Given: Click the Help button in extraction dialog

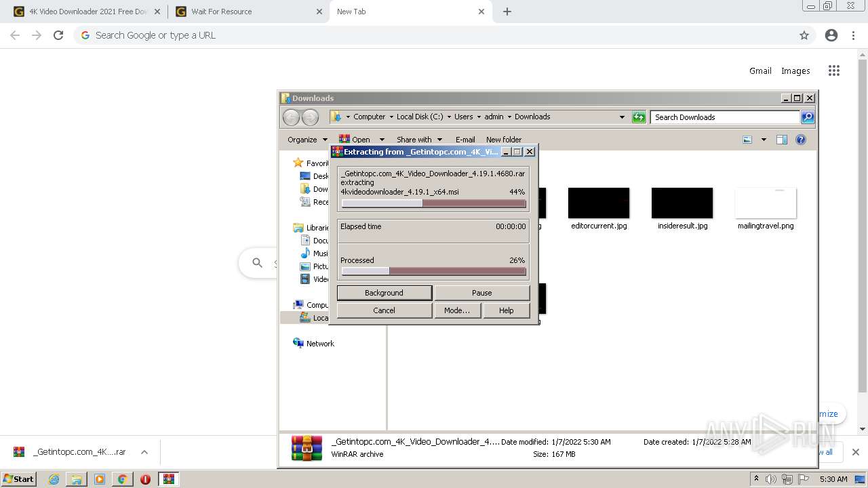Looking at the screenshot, I should point(506,310).
